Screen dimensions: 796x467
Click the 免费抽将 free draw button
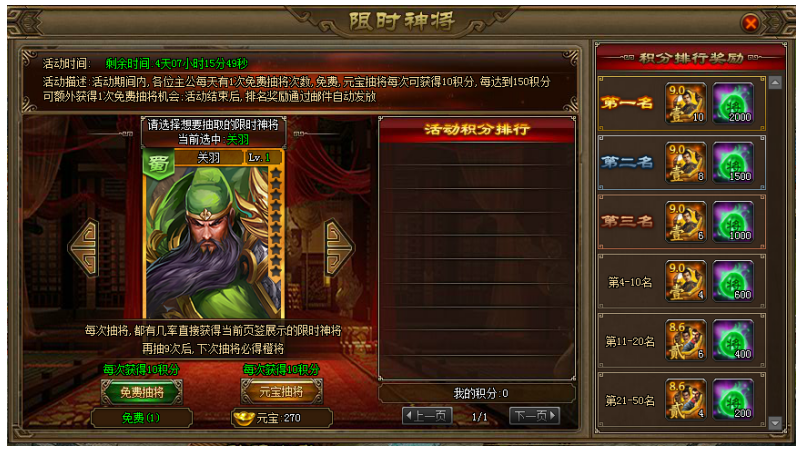click(x=142, y=392)
